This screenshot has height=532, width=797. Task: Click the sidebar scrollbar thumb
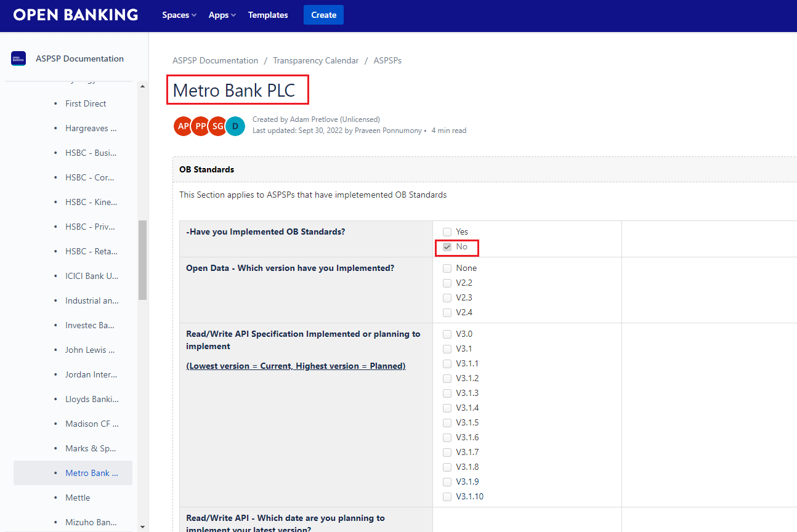143,260
